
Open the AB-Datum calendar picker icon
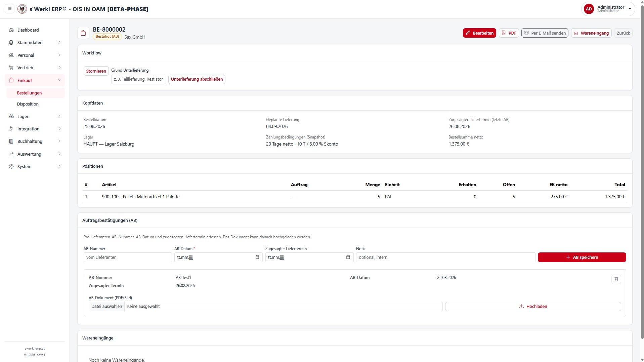coord(257,257)
